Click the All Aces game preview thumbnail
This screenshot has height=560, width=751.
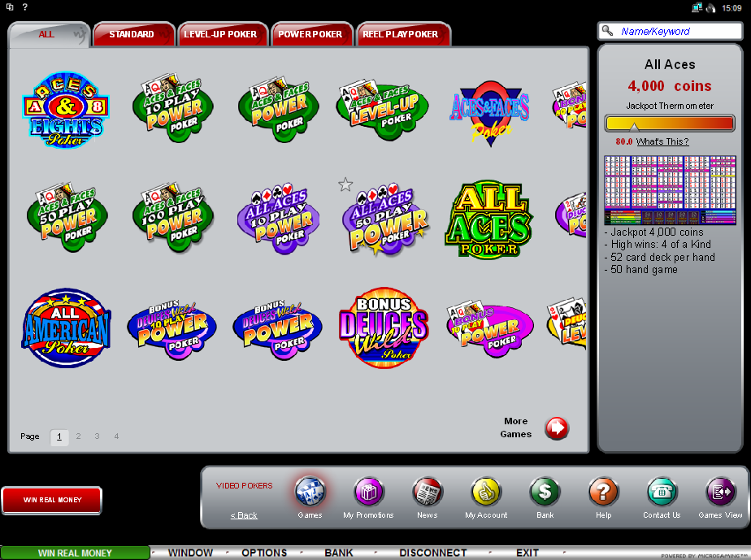pyautogui.click(x=670, y=190)
